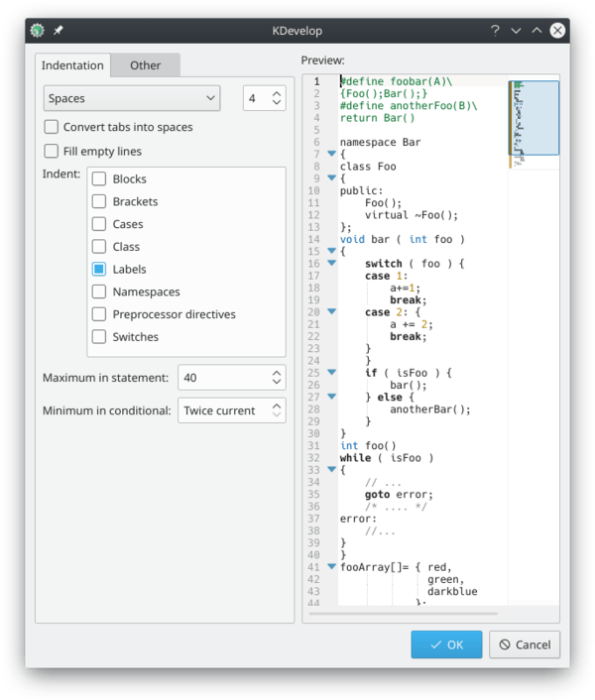This screenshot has height=700, width=595.
Task: Increase Maximum in statement value
Action: 277,373
